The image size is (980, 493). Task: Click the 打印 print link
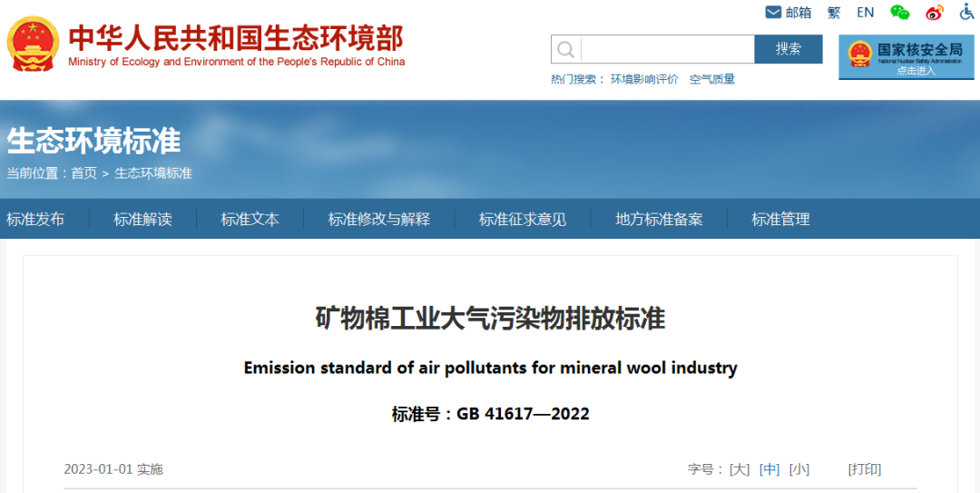coord(864,469)
